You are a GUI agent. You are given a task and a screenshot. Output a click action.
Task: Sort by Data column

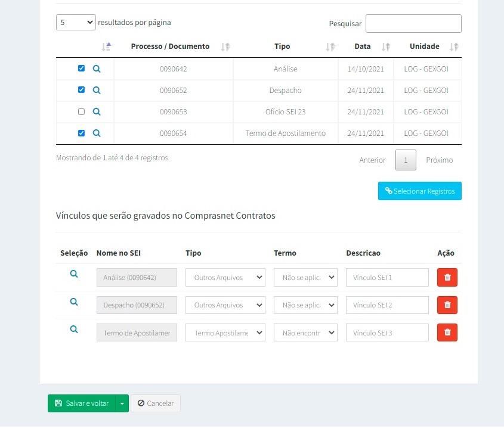pos(386,47)
